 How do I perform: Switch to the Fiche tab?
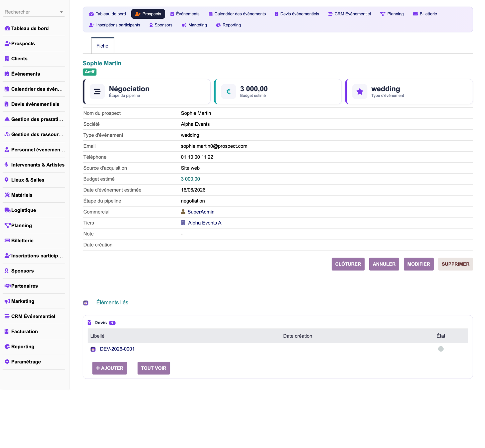(x=103, y=46)
